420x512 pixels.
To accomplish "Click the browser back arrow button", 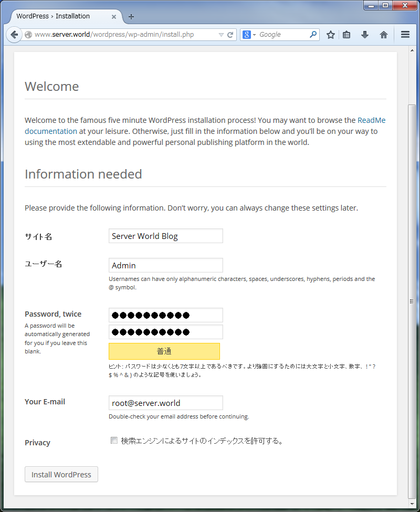I will coord(14,35).
